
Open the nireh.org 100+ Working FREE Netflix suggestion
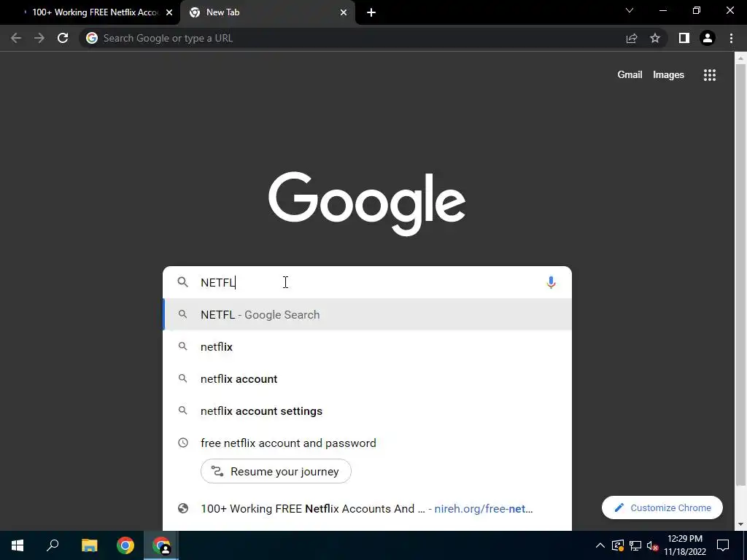pos(368,508)
